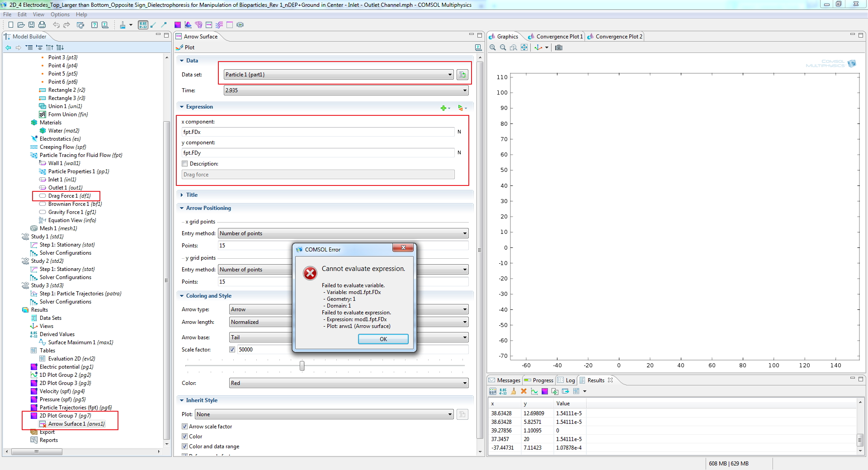The image size is (868, 470).
Task: Adjust the scale factor slider handle
Action: 302,366
